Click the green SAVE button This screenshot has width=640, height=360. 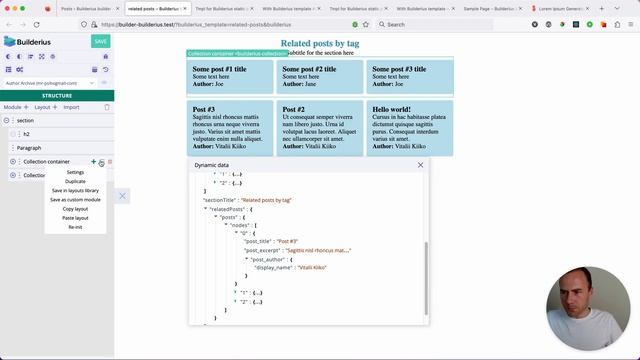100,41
